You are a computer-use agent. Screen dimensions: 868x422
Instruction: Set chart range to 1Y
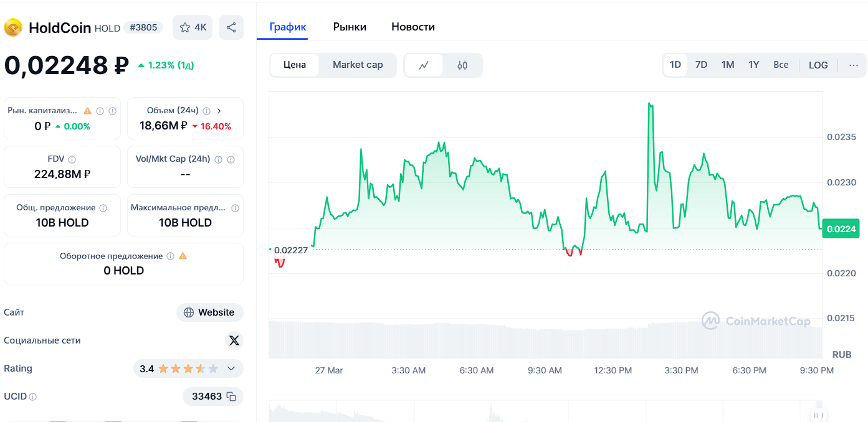754,65
